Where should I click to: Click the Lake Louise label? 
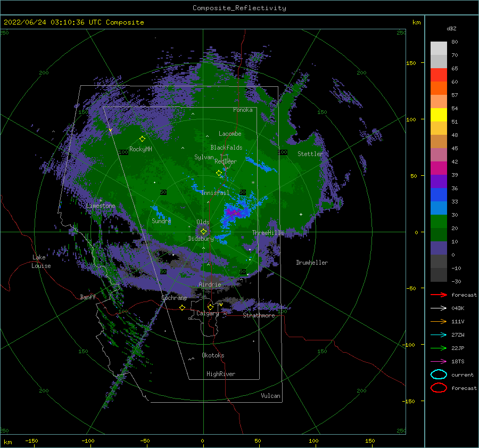(41, 262)
